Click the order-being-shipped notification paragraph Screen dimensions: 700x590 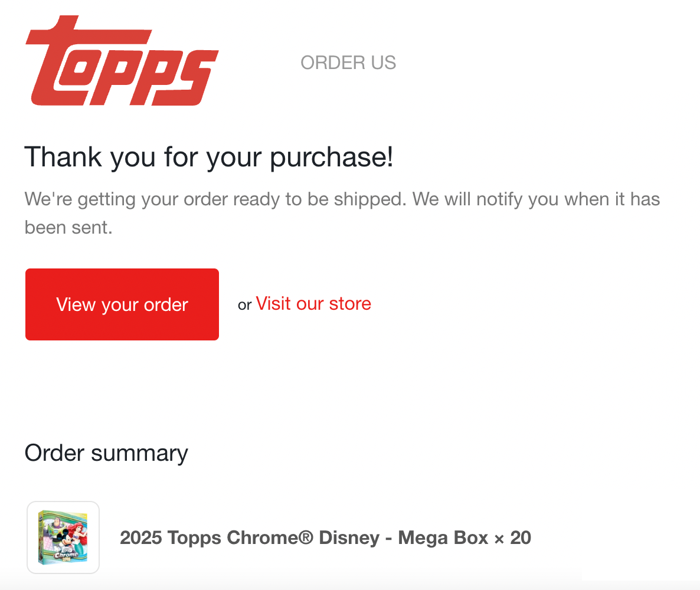click(342, 213)
